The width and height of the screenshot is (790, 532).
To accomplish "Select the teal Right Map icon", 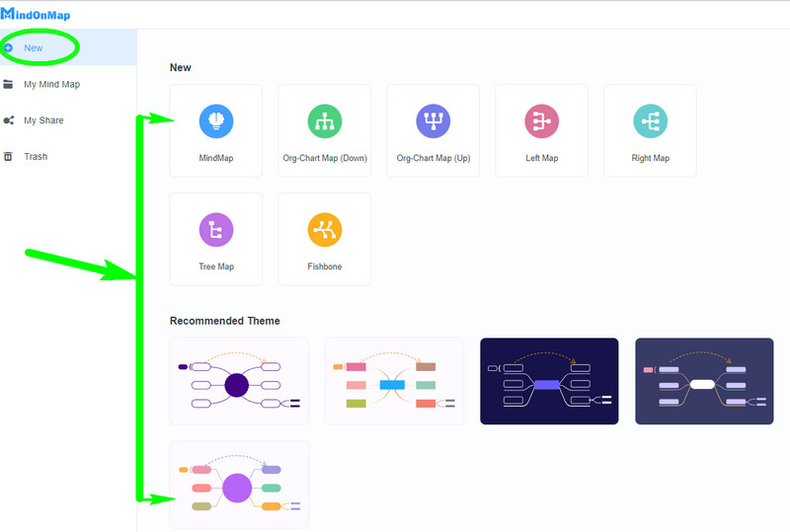I will 650,121.
